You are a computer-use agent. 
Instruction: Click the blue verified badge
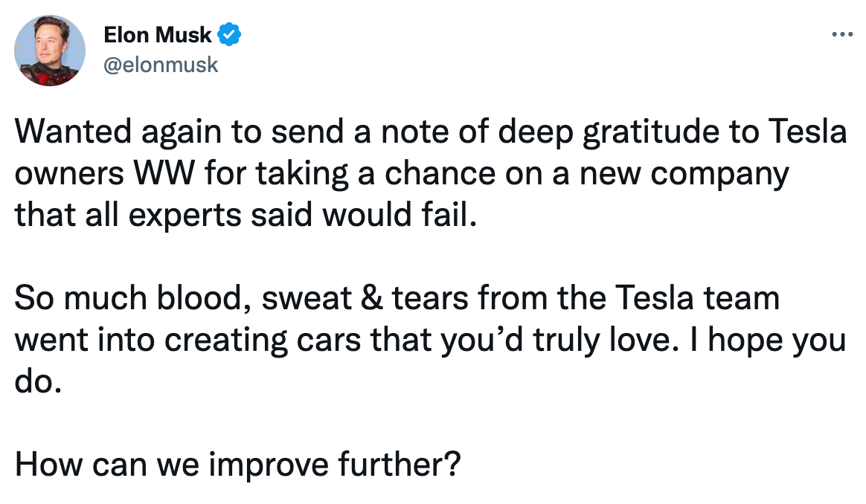(x=228, y=34)
